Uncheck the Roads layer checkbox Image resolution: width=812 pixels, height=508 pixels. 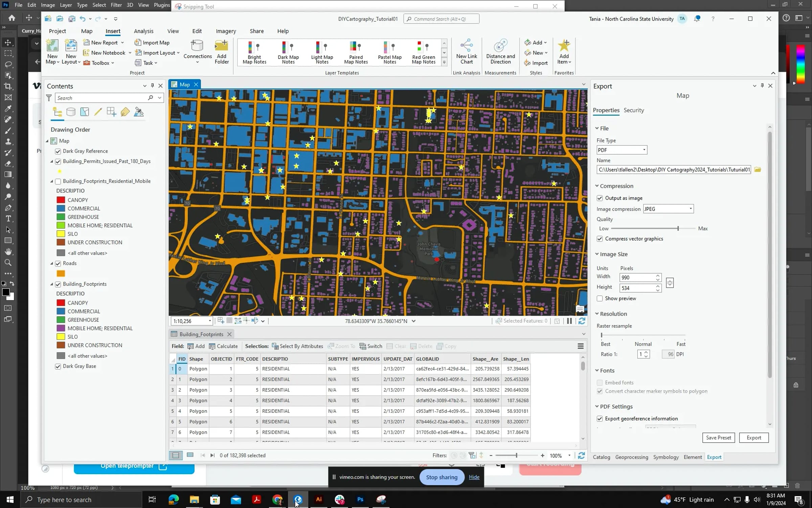pos(58,263)
